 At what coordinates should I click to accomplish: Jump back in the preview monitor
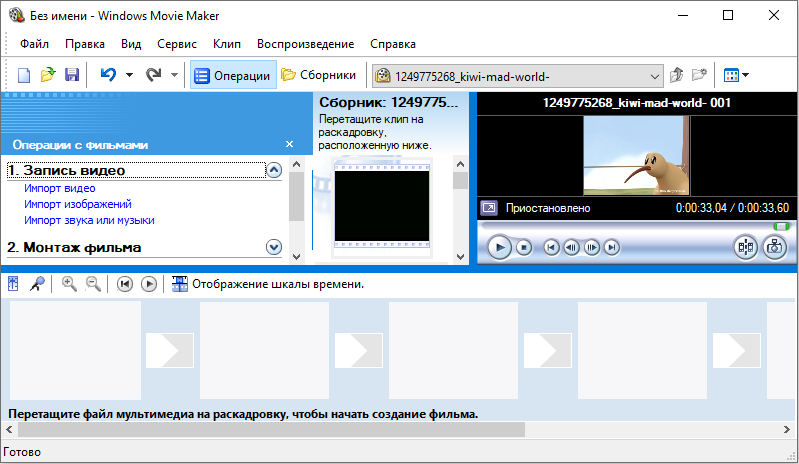pyautogui.click(x=551, y=248)
